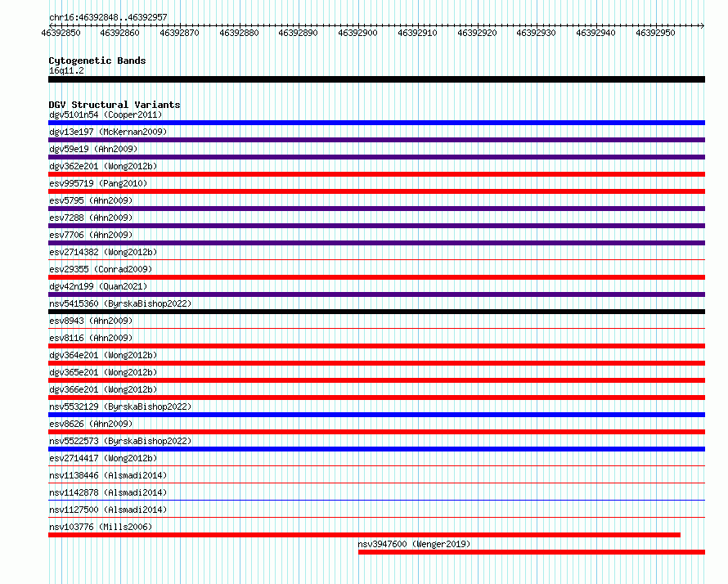Open nsv5532129 (ByrskaBishop2022) variant
The image size is (728, 584).
pyautogui.click(x=120, y=407)
